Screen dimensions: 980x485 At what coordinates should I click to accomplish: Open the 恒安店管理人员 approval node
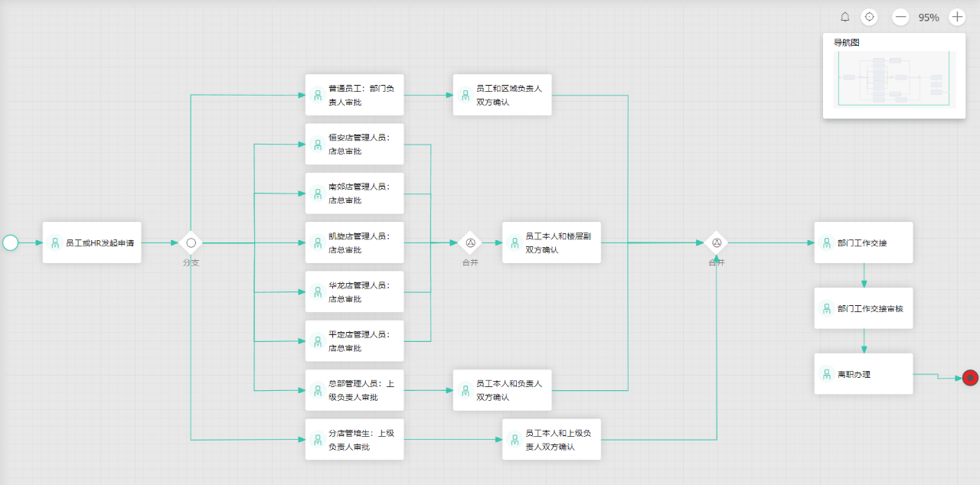pyautogui.click(x=354, y=144)
